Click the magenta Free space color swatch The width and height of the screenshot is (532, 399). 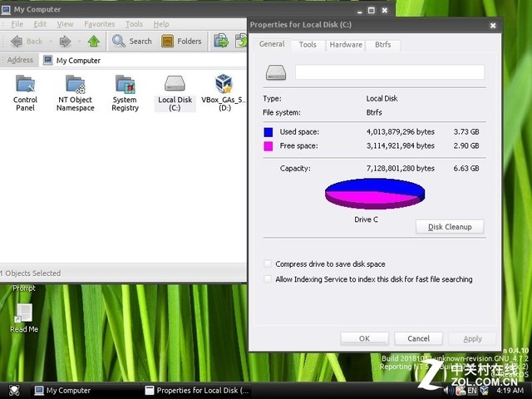pos(268,146)
